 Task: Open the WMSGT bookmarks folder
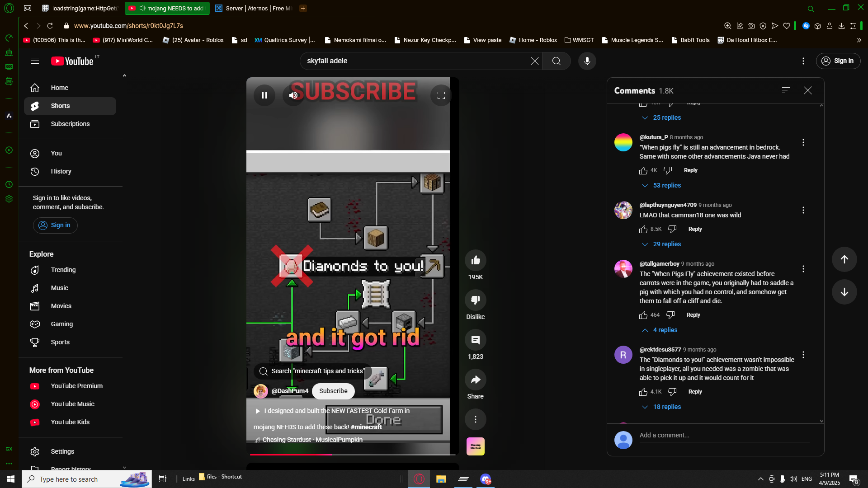point(579,40)
